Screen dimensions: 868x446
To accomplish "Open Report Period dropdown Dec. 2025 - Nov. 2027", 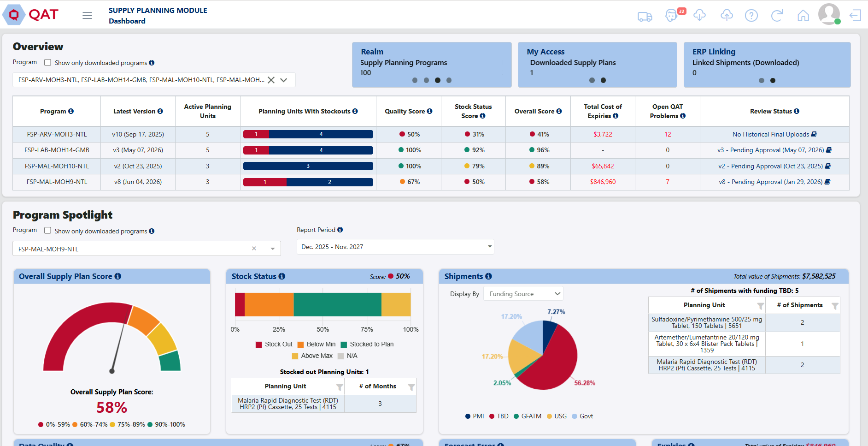I will coord(395,247).
